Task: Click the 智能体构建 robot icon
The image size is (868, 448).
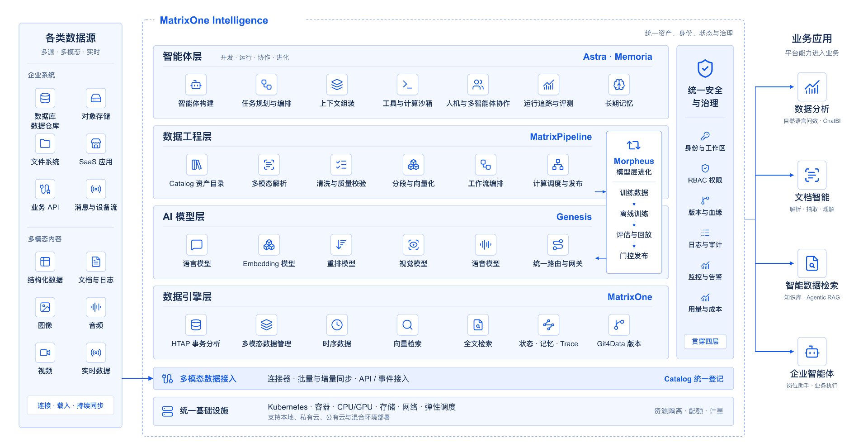Action: click(196, 85)
